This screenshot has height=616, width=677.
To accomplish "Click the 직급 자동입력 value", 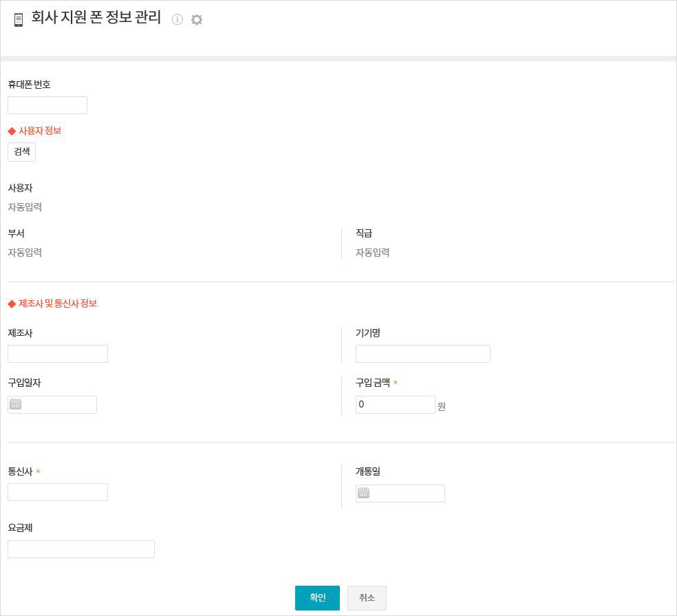I will 372,253.
